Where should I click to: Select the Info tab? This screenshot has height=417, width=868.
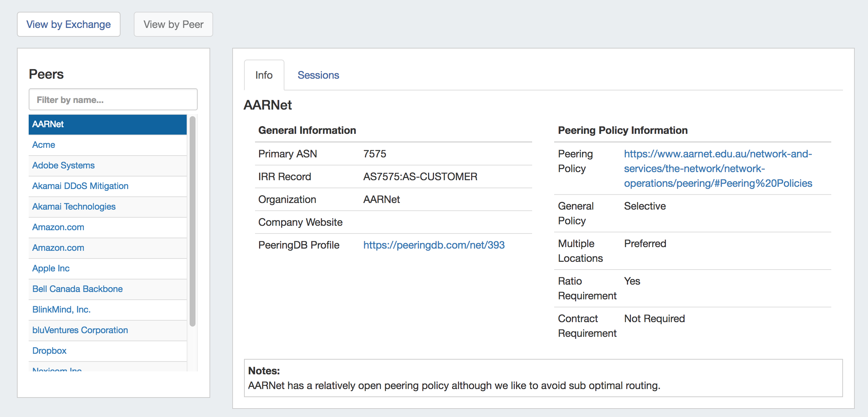264,75
